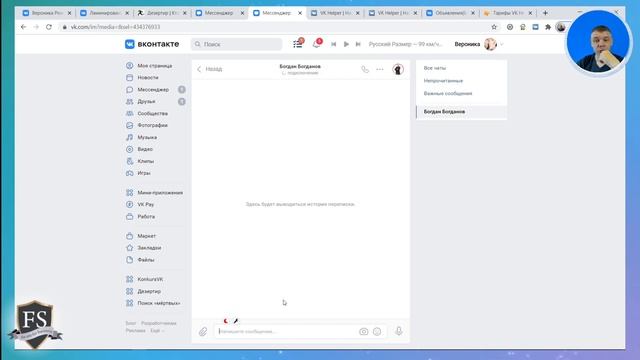
Task: Open notifications bell icon
Action: (316, 44)
